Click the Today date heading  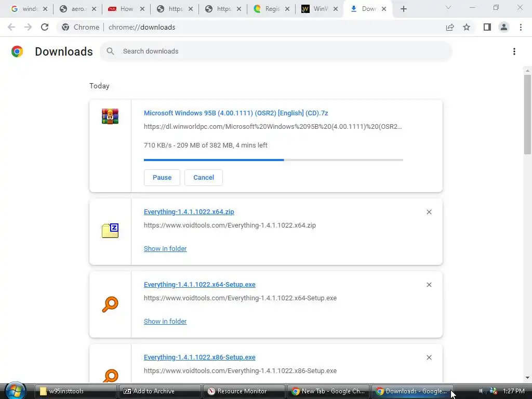[99, 86]
